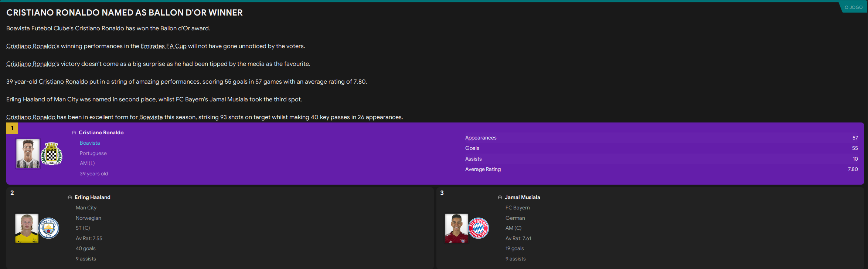Screen dimensions: 868x269
Task: Click 'Av Rat: 7.55' in Haaland's card
Action: pos(89,238)
